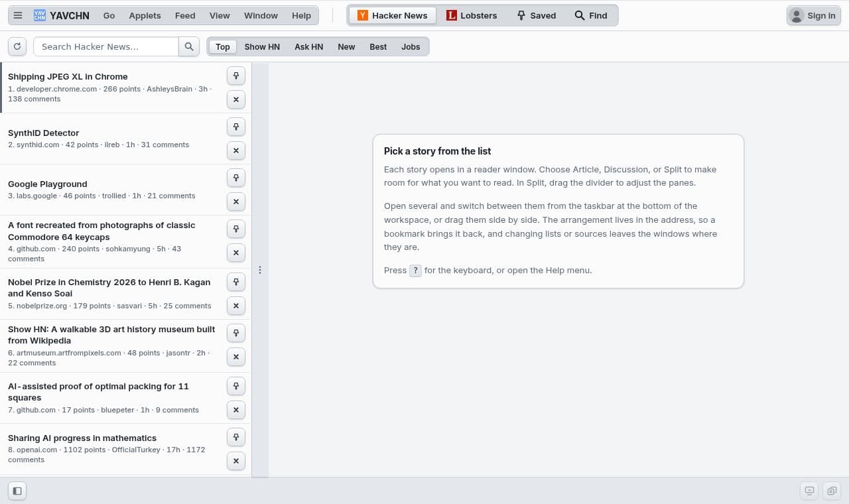Click the vertical dots pane divider handle

pyautogui.click(x=260, y=270)
